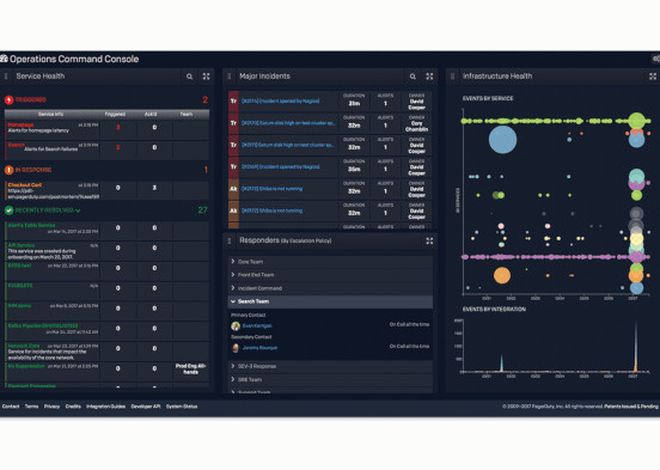Open the incident link owned by Cory Chamblin
660x470 pixels.
pos(288,123)
